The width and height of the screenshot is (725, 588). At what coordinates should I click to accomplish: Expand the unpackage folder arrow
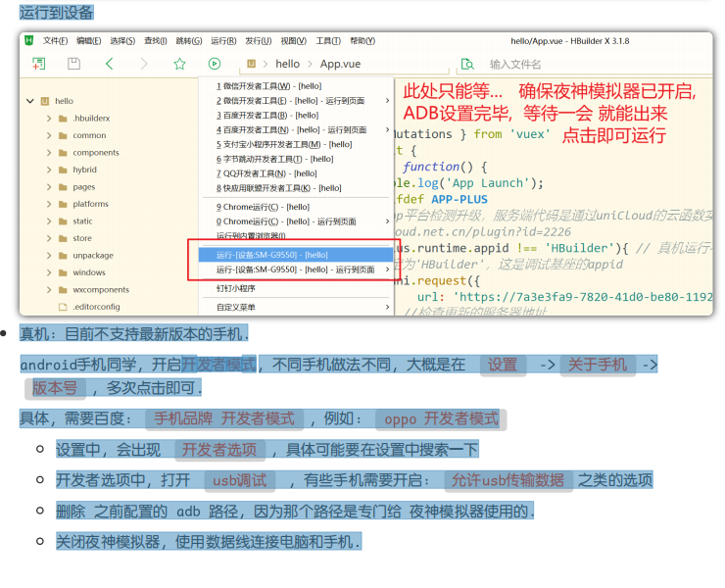(49, 256)
